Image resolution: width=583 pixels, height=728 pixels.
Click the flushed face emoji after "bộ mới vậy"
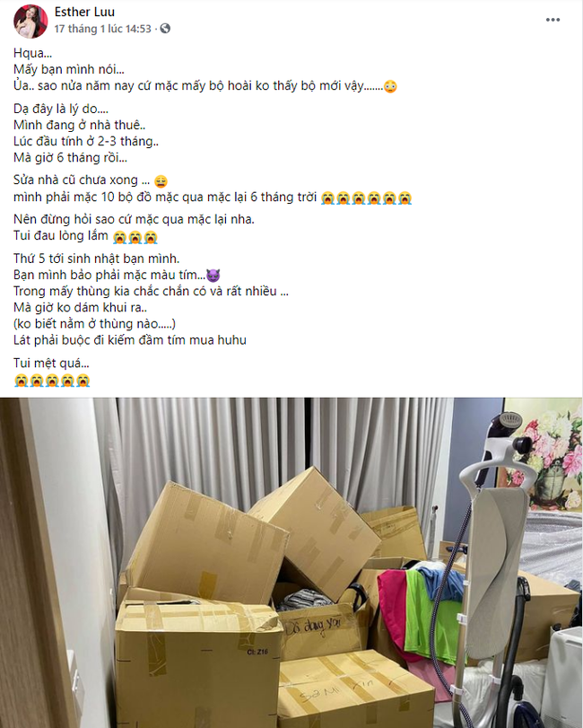tap(390, 86)
